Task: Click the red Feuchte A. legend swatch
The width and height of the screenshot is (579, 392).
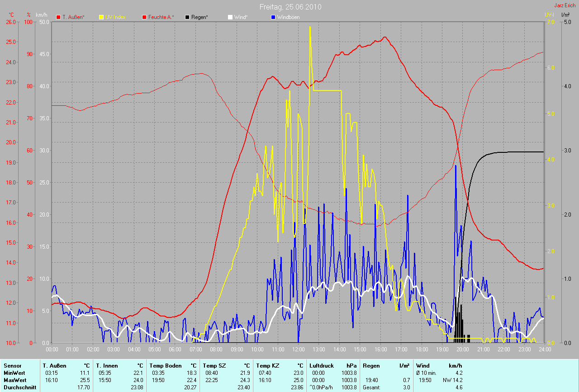Action: 144,17
